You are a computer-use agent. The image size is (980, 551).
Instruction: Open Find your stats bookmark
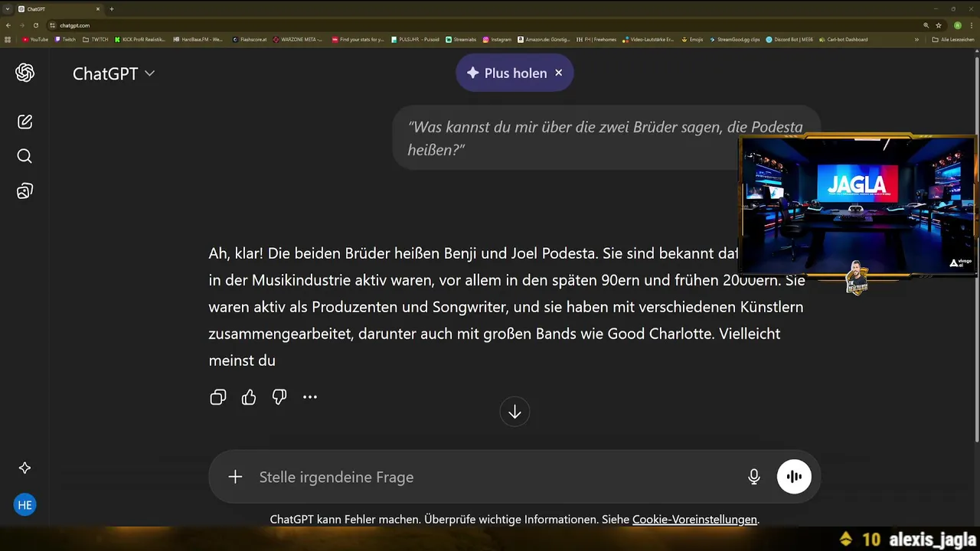click(x=358, y=39)
